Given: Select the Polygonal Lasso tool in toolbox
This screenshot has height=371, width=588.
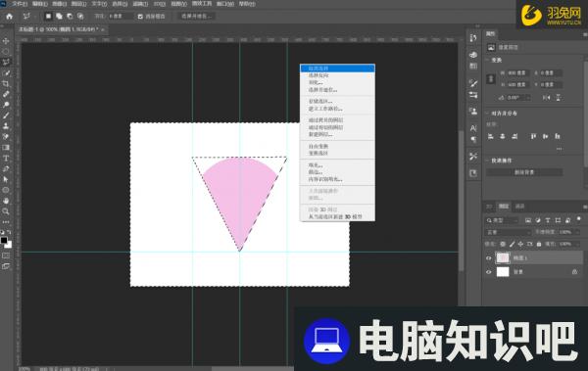Looking at the screenshot, I should pyautogui.click(x=6, y=62).
